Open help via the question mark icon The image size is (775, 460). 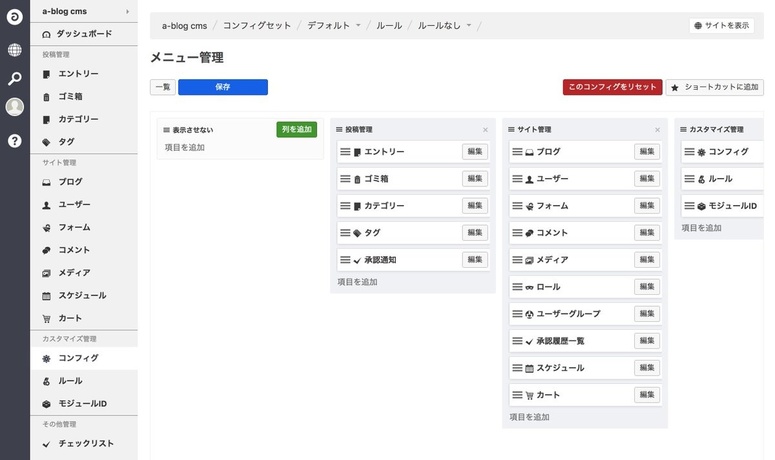14,141
